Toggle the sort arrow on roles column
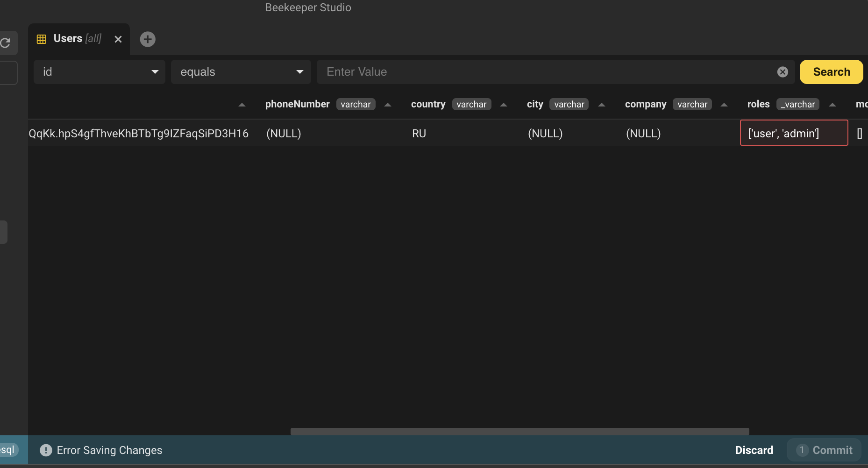Image resolution: width=868 pixels, height=468 pixels. 832,105
